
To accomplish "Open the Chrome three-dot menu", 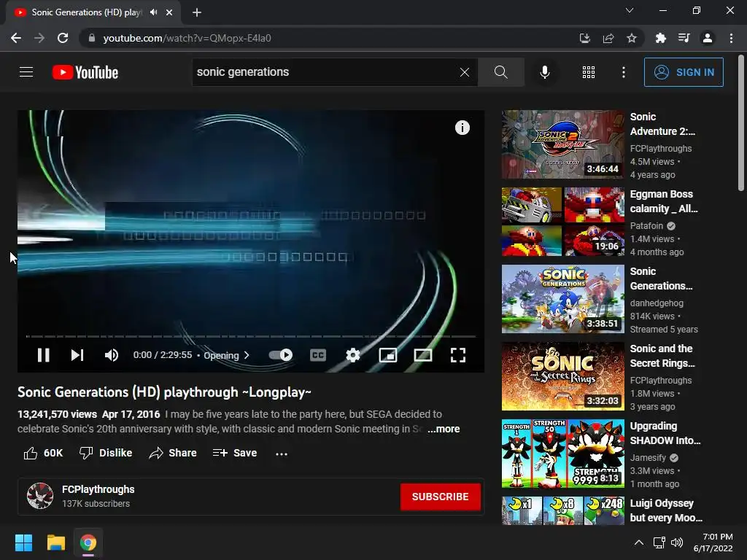I will [x=731, y=38].
